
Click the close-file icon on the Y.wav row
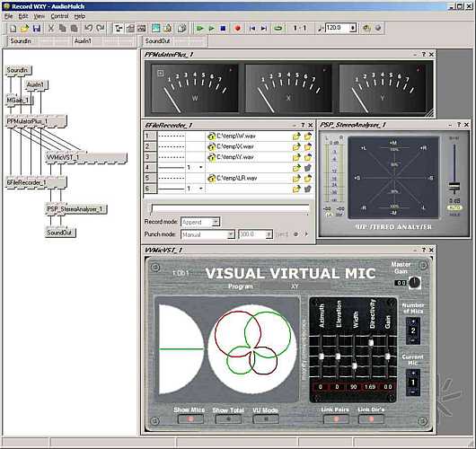pos(308,157)
